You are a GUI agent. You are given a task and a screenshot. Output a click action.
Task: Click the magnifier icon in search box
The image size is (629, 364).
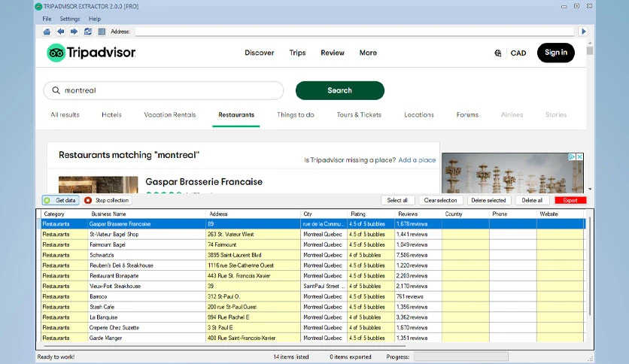pos(56,90)
